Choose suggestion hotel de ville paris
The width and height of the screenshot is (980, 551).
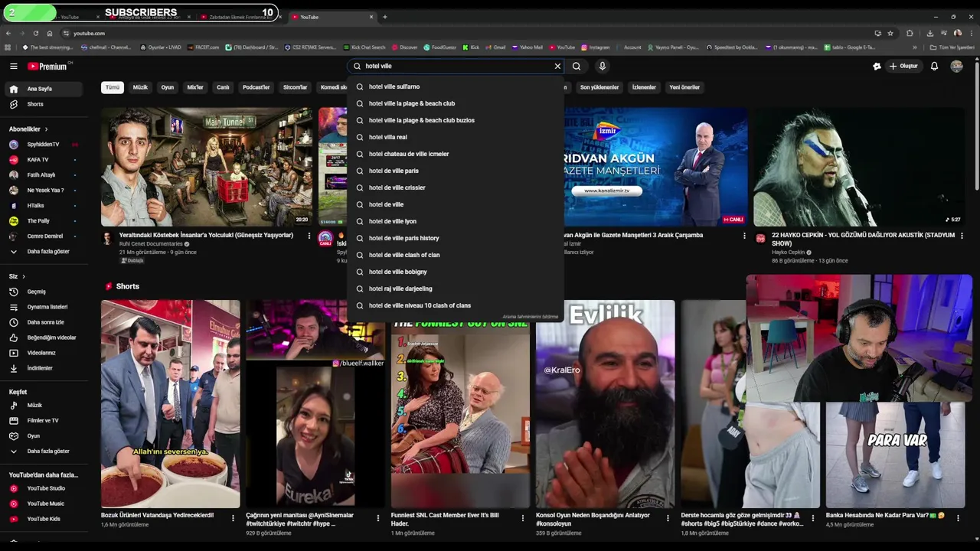click(x=456, y=171)
